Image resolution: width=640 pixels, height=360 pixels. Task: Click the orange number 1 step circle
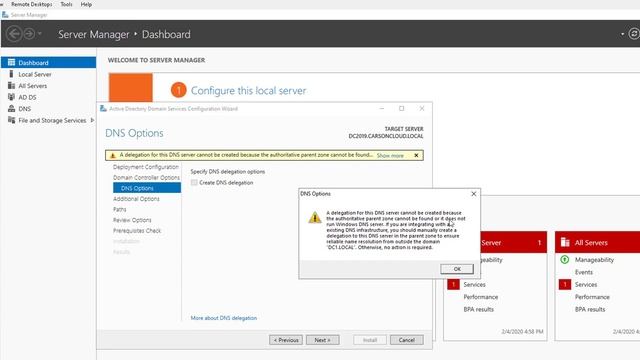click(x=178, y=90)
